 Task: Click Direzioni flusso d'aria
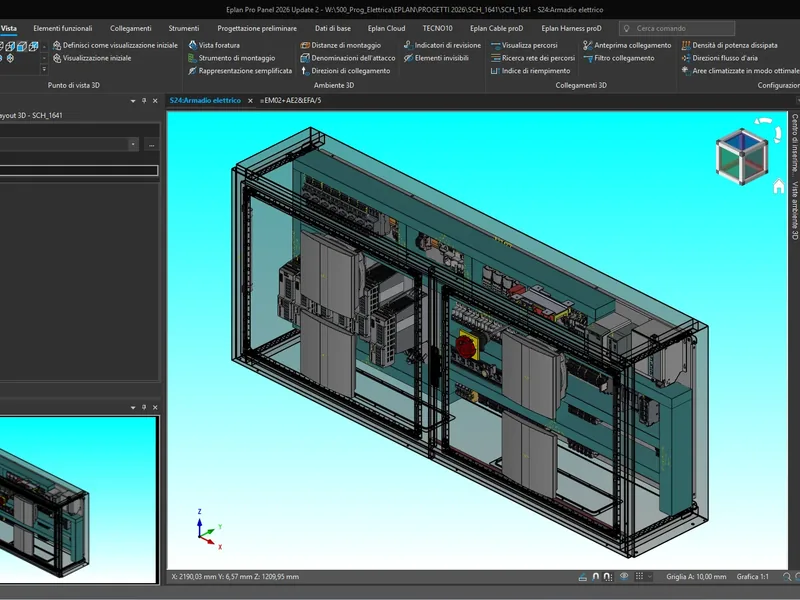coord(719,58)
